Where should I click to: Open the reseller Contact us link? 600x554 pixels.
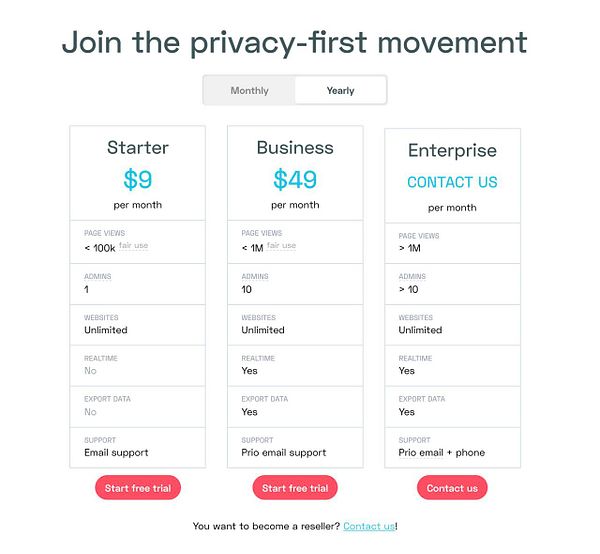[x=368, y=526]
